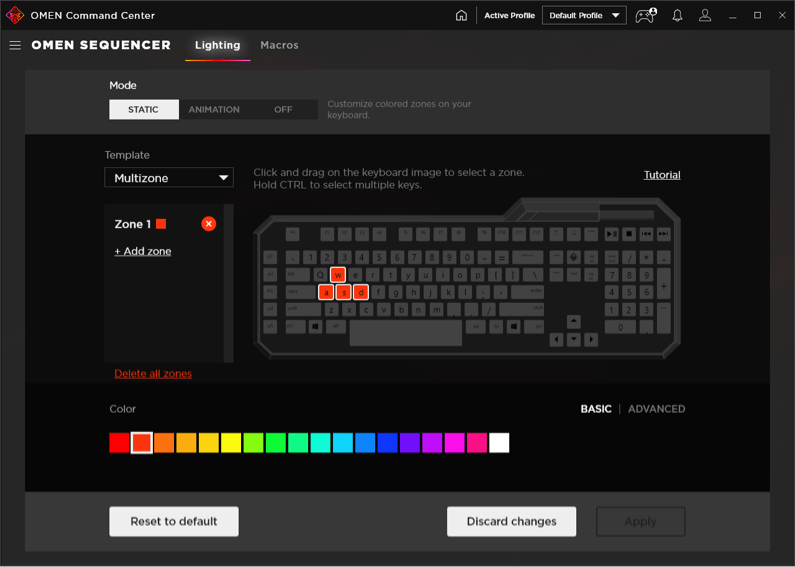Click Delete all zones link
This screenshot has height=567, width=795.
pyautogui.click(x=153, y=374)
